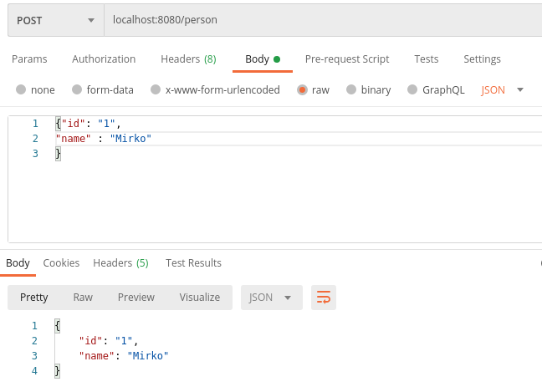Open the Pre-request Script tab

[x=347, y=59]
